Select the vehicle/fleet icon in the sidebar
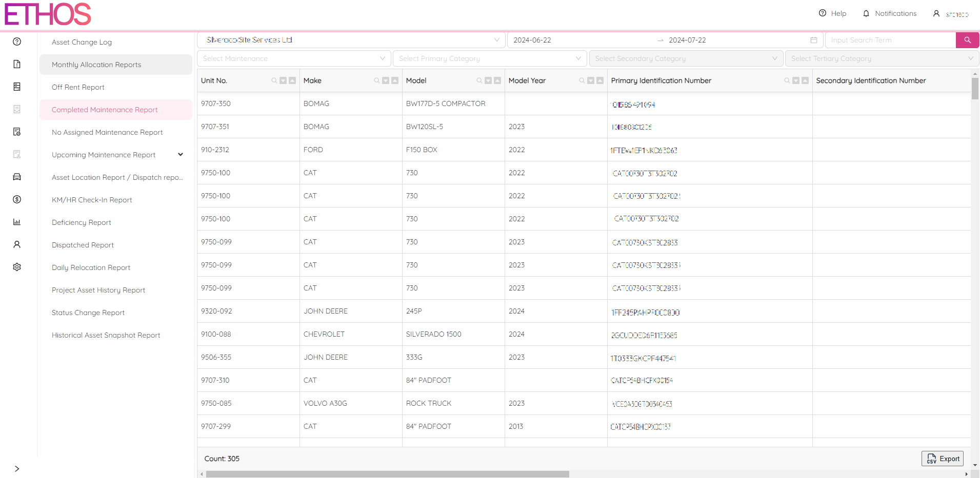Viewport: 980px width, 478px height. click(x=17, y=176)
